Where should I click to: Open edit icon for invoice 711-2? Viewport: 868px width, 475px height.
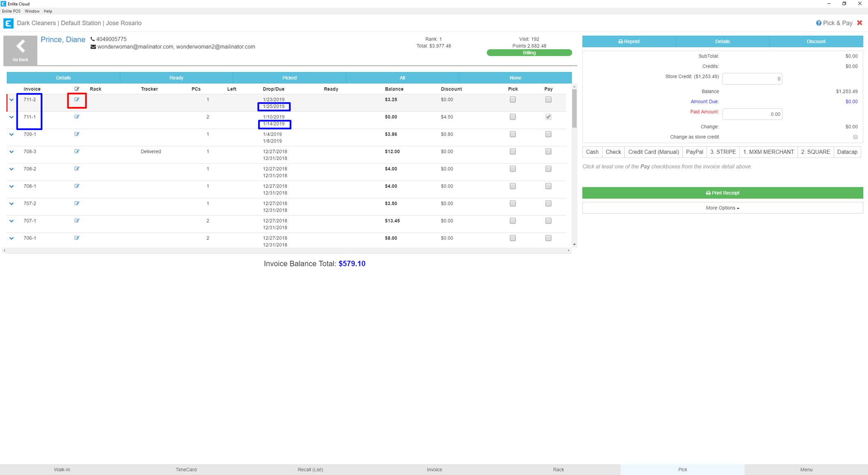(x=77, y=100)
